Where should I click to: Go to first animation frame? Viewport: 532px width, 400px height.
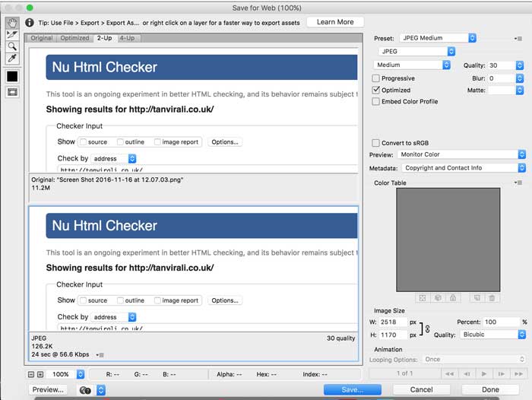tap(450, 374)
